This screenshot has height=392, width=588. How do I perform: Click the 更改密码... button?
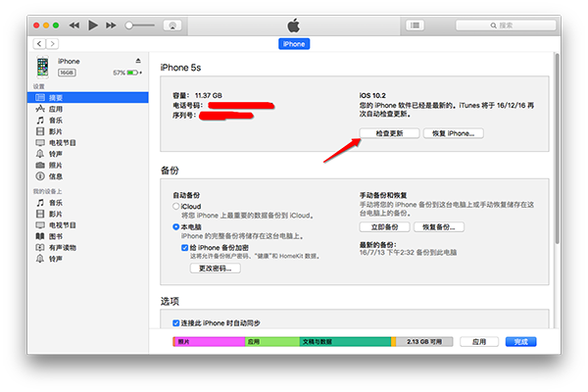[x=216, y=269]
